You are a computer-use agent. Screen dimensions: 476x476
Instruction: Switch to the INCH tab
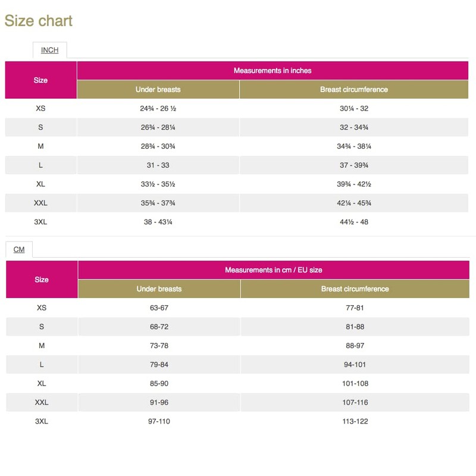[x=50, y=50]
